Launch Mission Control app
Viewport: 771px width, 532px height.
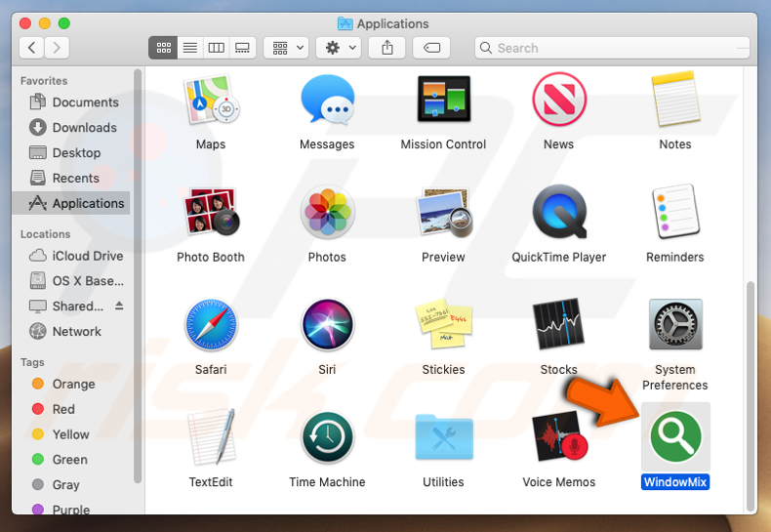point(443,99)
